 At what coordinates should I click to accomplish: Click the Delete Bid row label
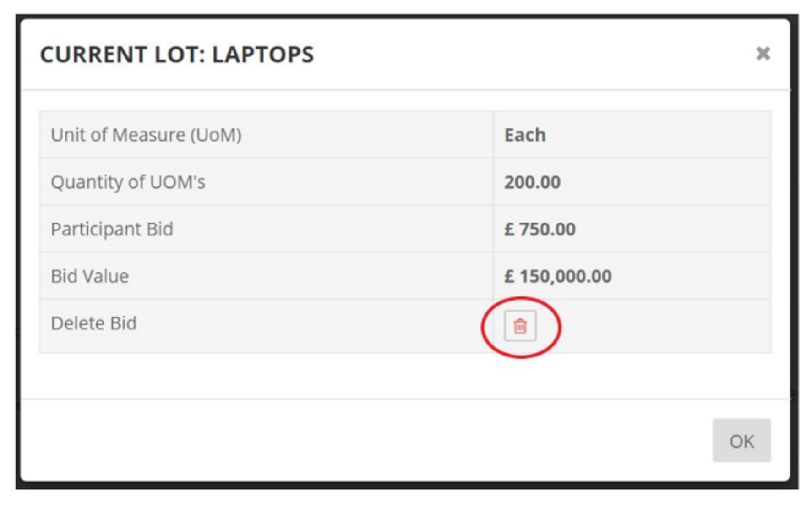[93, 323]
